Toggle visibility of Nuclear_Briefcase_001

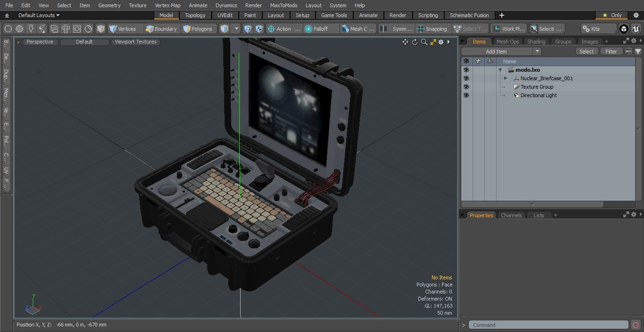(466, 78)
